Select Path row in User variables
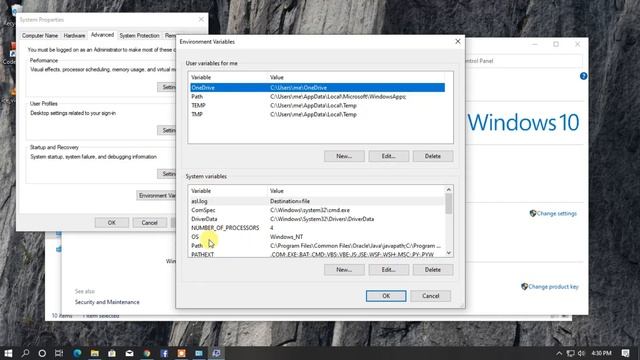 coord(318,96)
